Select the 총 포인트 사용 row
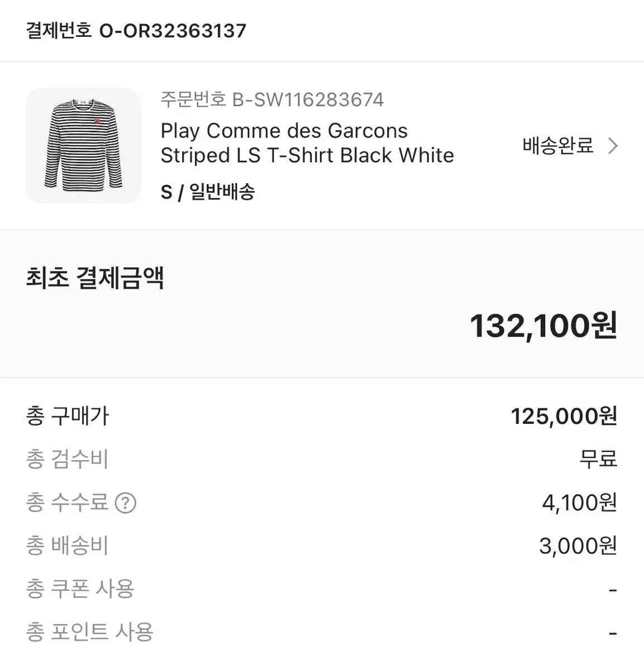 322,632
